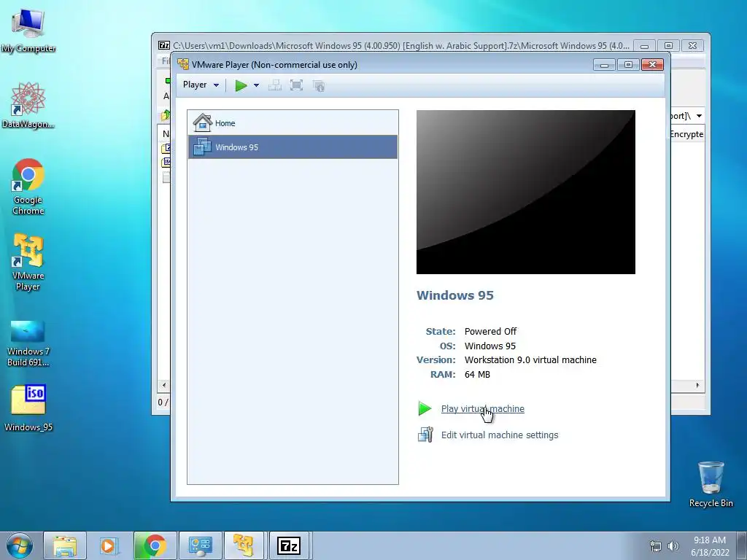The image size is (747, 560).
Task: Click the taskbar clock showing 9:18 AM
Action: tap(710, 545)
